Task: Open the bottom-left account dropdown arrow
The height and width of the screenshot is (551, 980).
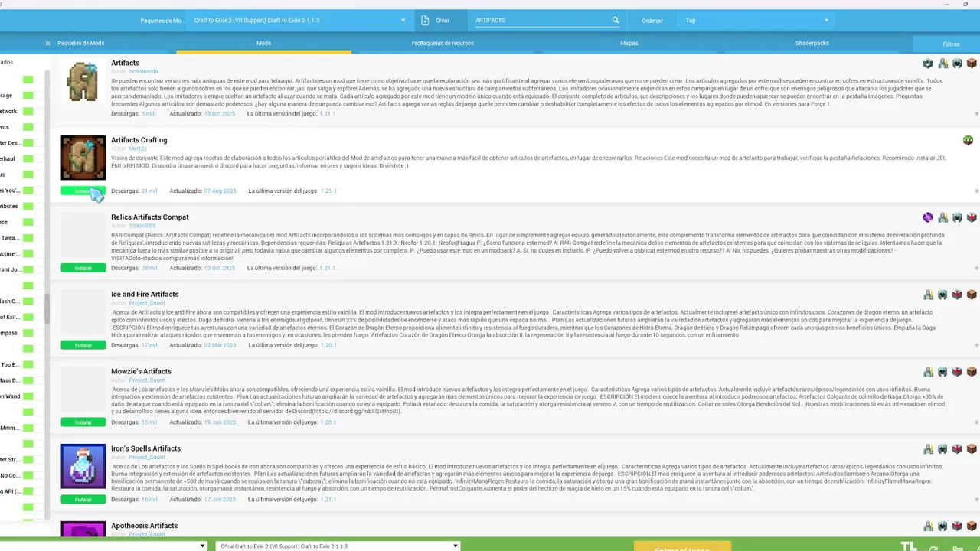Action: click(203, 546)
